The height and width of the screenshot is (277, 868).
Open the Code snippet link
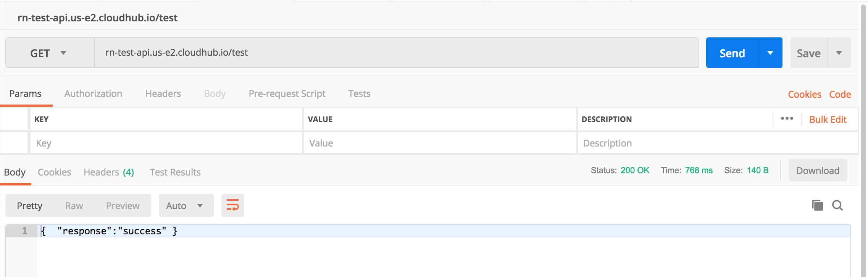(x=840, y=94)
